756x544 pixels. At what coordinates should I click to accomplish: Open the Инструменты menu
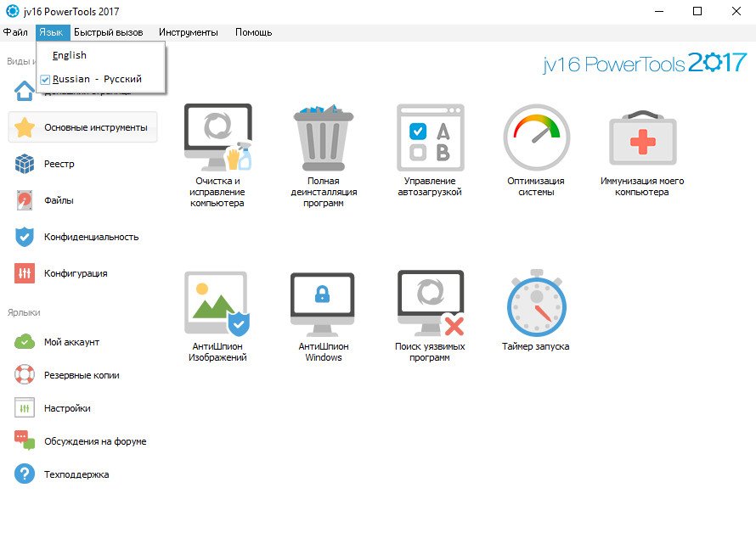189,32
